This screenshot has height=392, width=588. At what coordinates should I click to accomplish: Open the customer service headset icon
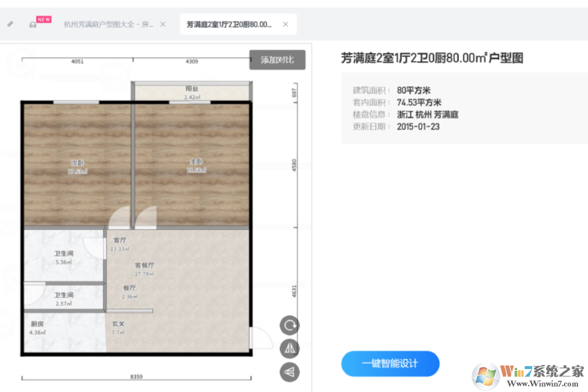[32, 24]
